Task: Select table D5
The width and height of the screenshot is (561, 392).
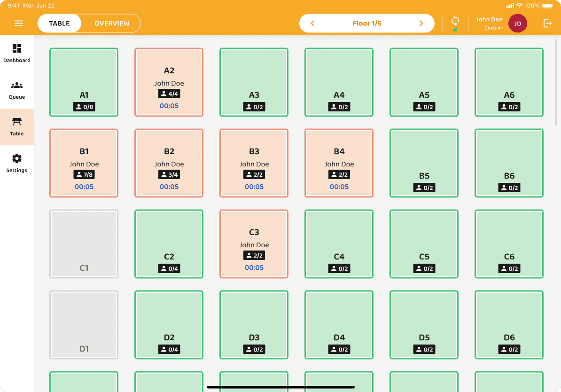Action: pyautogui.click(x=424, y=325)
